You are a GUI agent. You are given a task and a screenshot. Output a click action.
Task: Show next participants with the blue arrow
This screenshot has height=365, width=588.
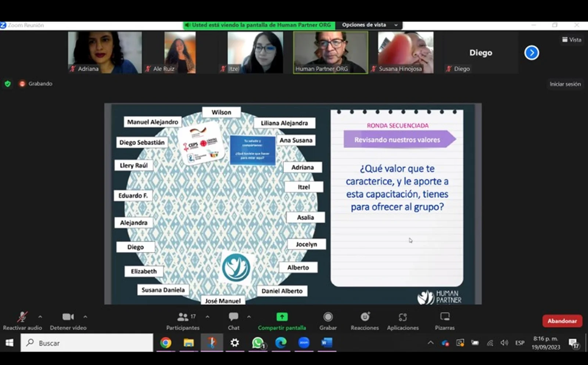[531, 53]
